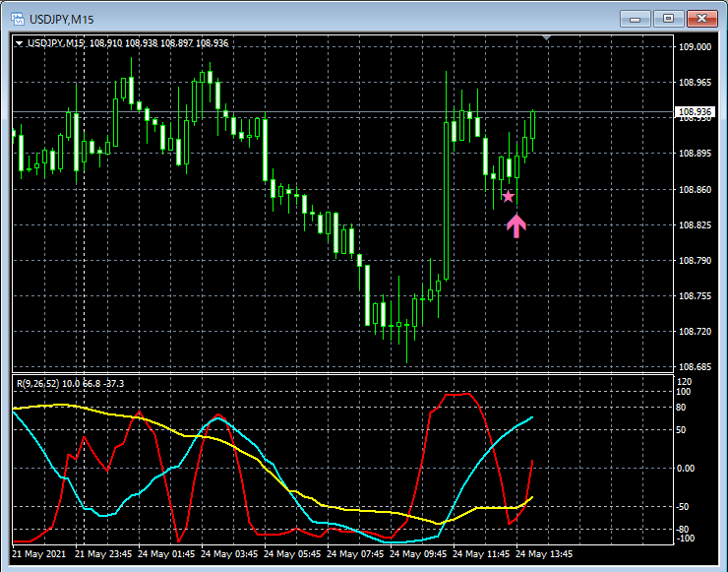Click the chart shift triangle marker at top
Image resolution: width=728 pixels, height=572 pixels.
(x=547, y=37)
